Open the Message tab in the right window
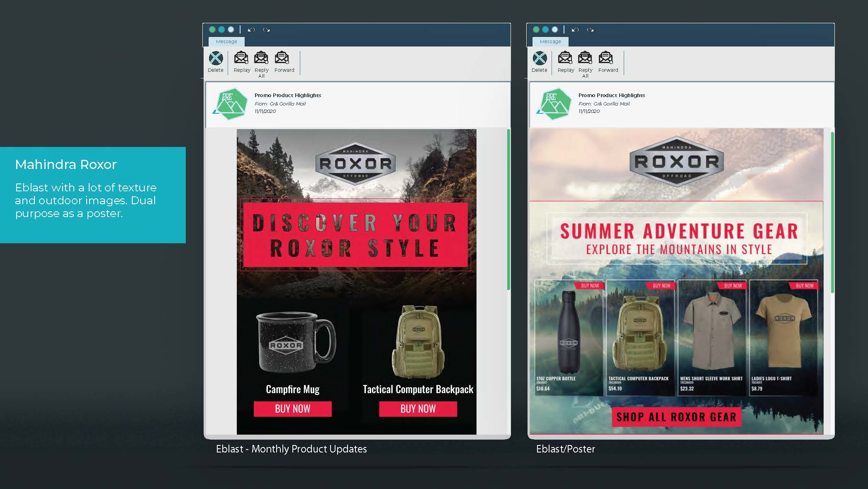 click(x=550, y=42)
